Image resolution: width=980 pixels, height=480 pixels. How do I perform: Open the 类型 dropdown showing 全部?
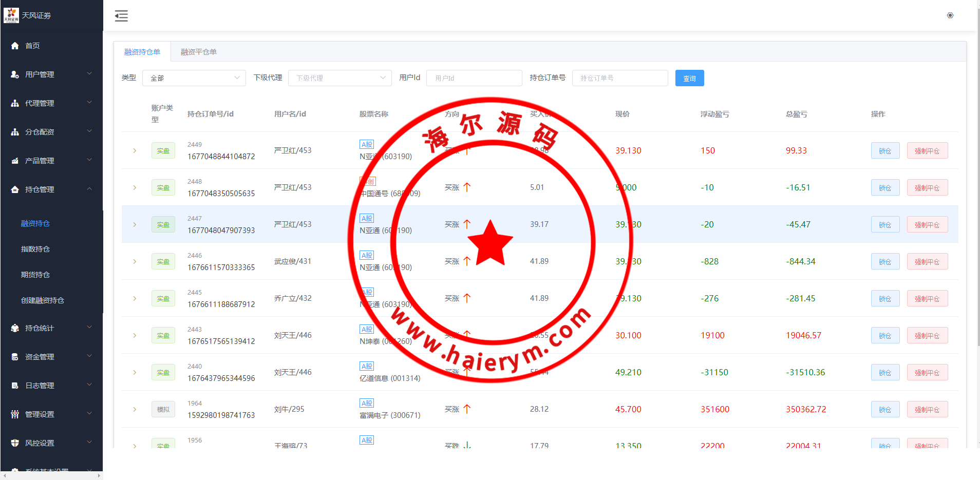click(x=194, y=78)
